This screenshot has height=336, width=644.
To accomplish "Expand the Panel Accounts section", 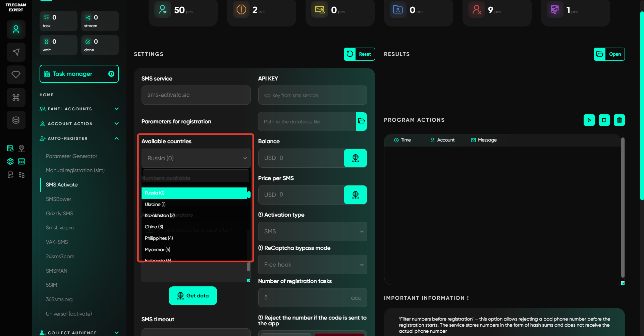I will coord(116,109).
